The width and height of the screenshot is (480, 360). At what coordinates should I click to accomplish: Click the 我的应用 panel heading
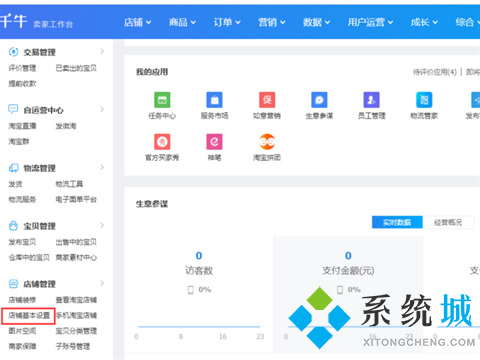pyautogui.click(x=152, y=72)
